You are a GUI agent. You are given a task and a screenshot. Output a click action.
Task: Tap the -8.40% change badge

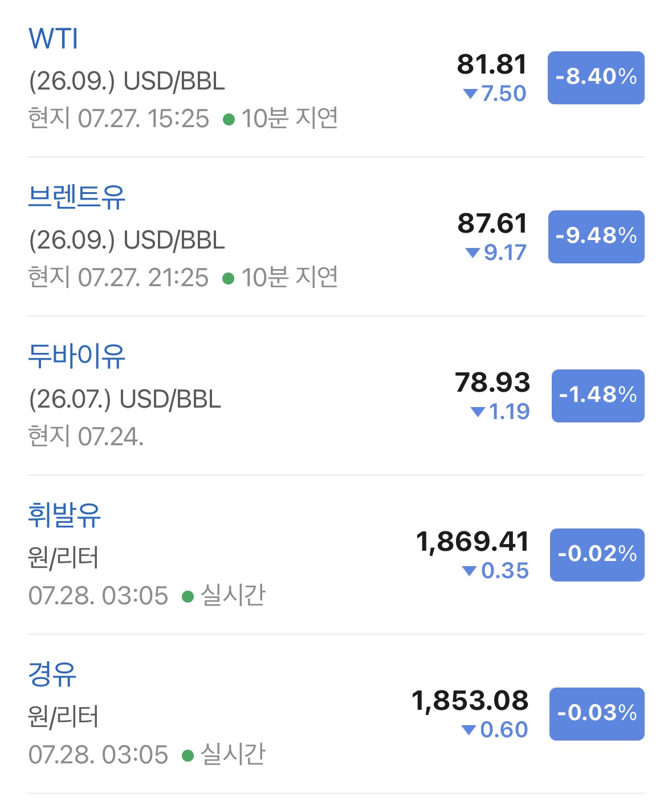[x=596, y=78]
